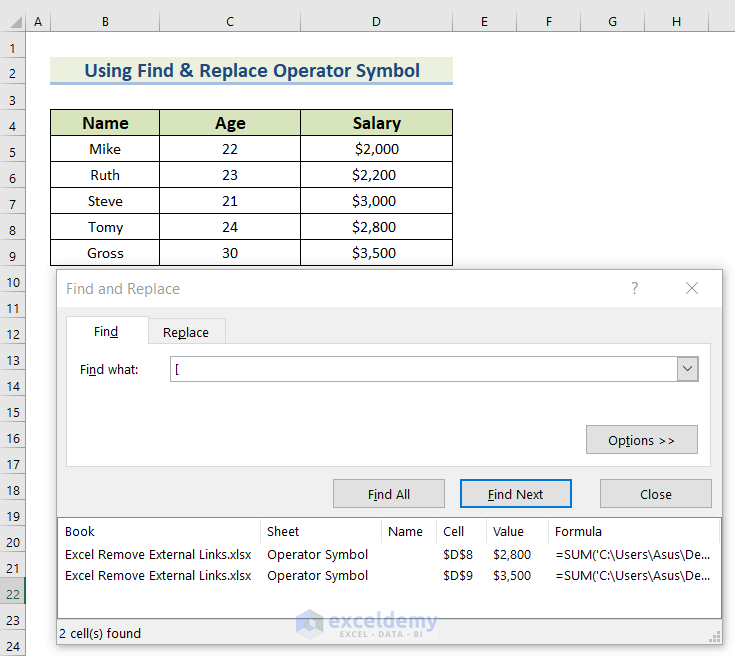Close the Find and Replace dialog with X
The height and width of the screenshot is (656, 735).
[691, 289]
